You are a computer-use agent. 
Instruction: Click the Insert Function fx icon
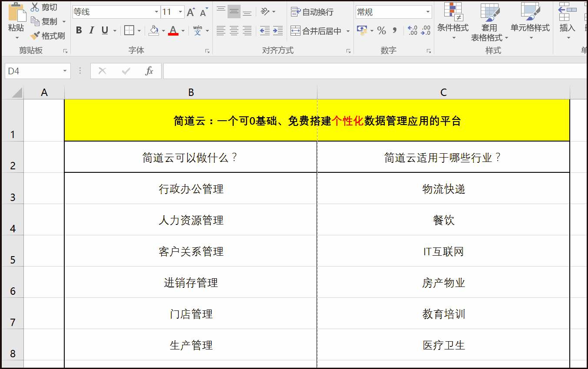[149, 71]
